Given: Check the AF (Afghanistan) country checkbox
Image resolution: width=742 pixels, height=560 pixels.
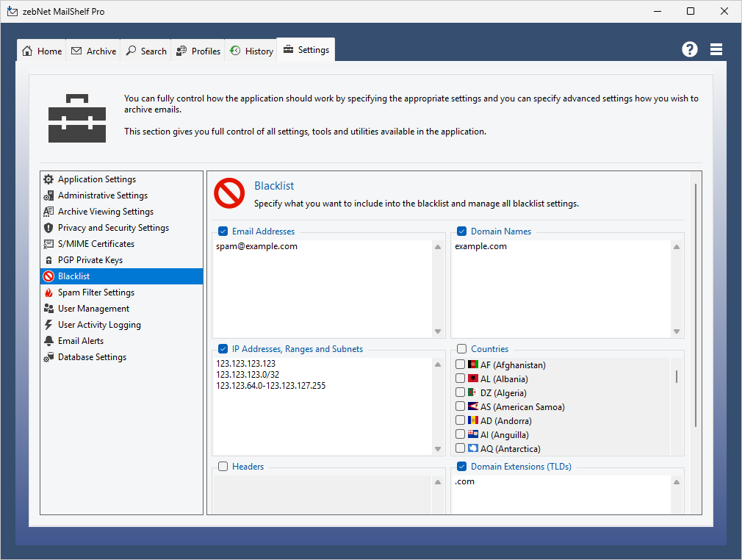Looking at the screenshot, I should click(x=461, y=365).
